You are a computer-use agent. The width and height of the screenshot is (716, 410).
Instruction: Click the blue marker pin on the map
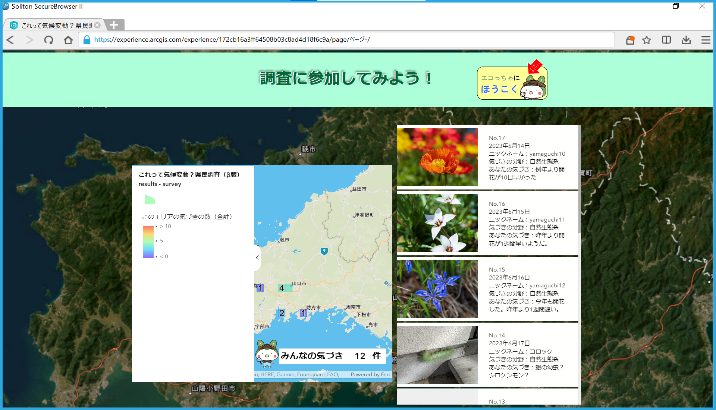click(324, 251)
